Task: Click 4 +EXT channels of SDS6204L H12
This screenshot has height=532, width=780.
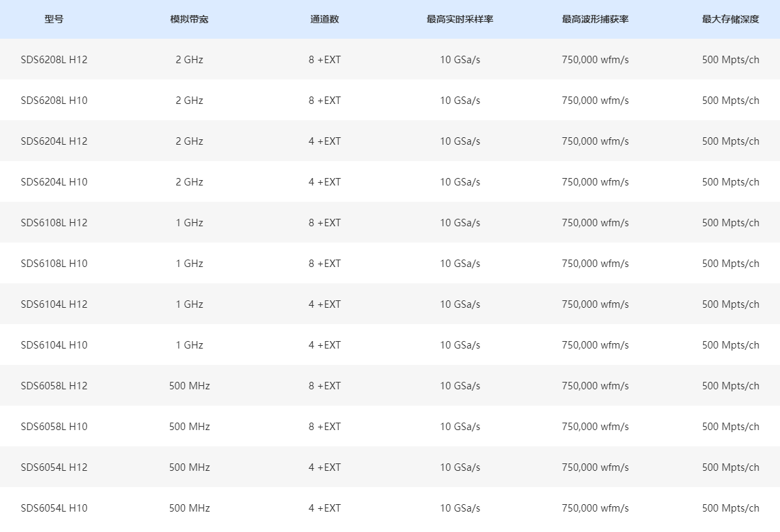Action: [x=324, y=141]
